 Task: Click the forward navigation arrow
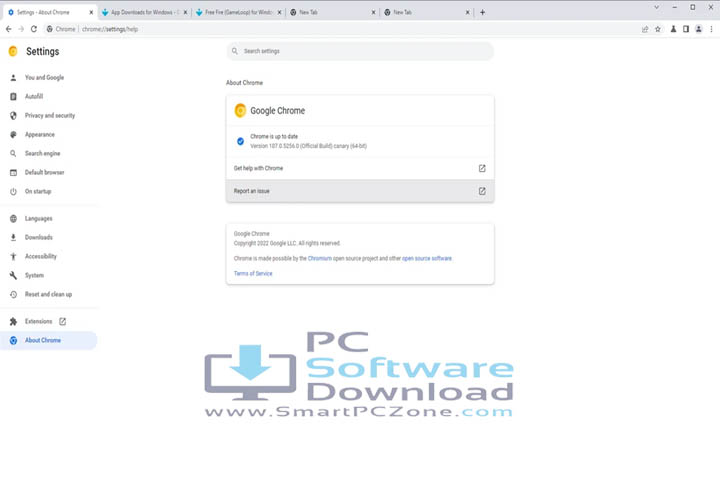tap(21, 29)
